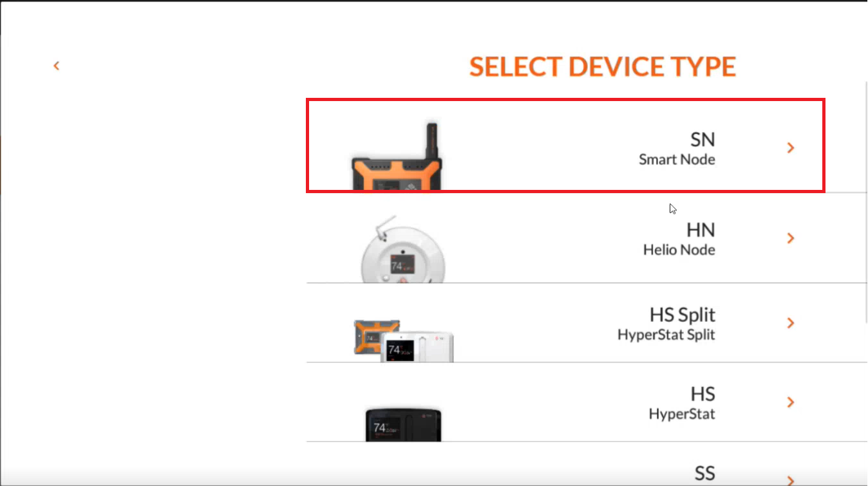The width and height of the screenshot is (868, 486).
Task: Select the HS Split label
Action: point(683,315)
